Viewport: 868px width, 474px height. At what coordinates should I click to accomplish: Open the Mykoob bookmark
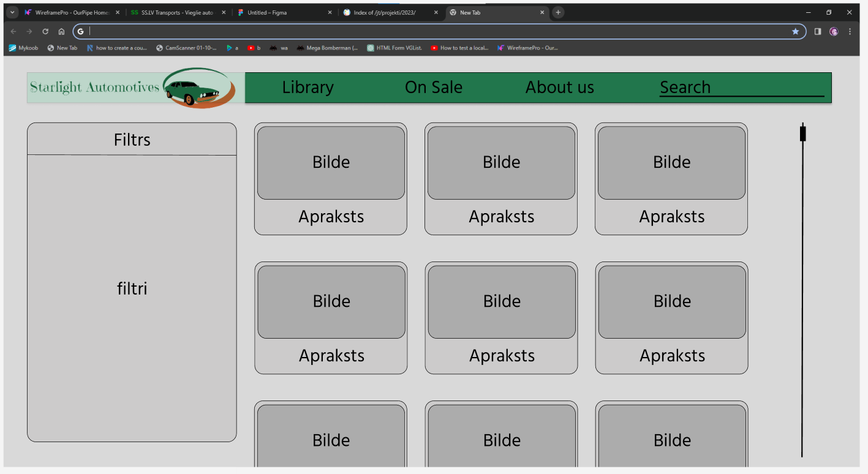click(23, 48)
